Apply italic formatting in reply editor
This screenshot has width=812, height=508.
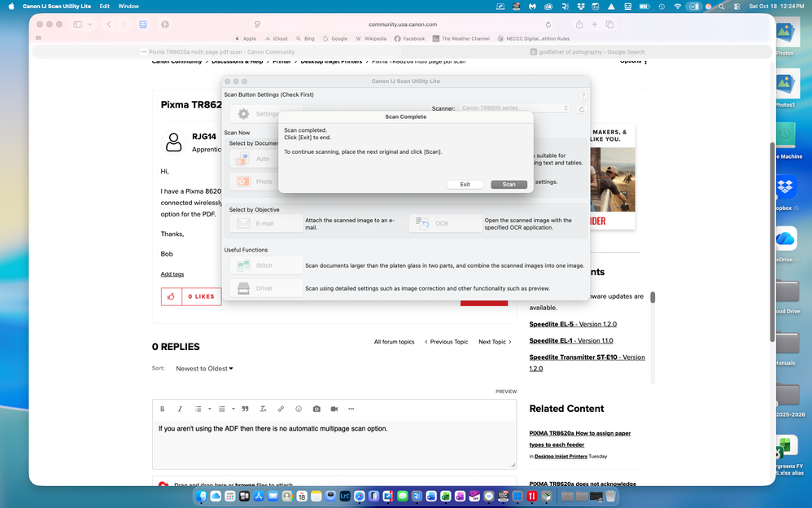pyautogui.click(x=180, y=409)
